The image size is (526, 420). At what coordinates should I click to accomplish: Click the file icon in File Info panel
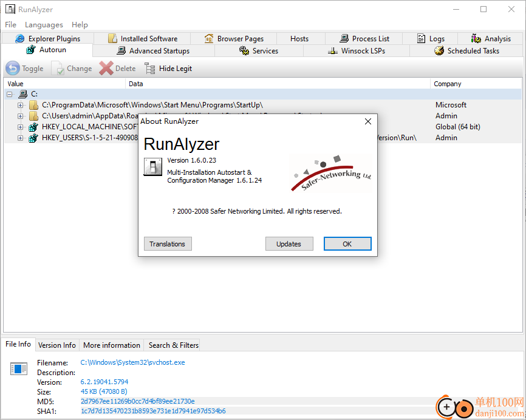click(19, 369)
